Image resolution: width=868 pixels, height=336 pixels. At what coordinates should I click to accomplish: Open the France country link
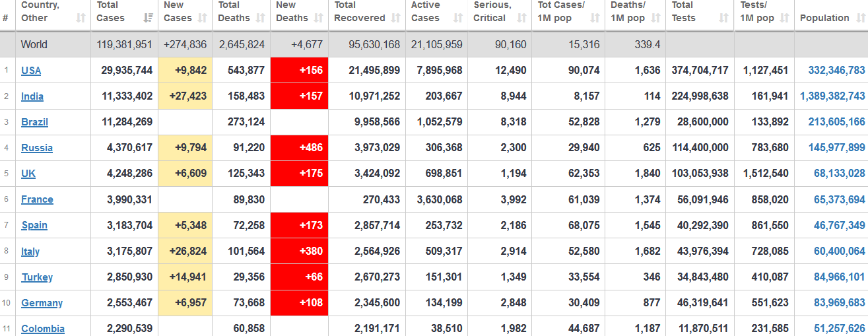tap(37, 199)
